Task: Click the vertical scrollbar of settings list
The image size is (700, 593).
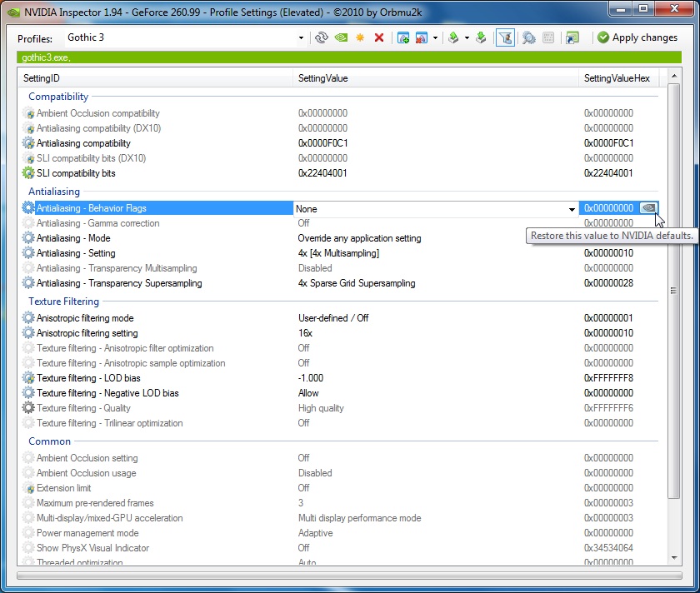Action: coord(673,292)
